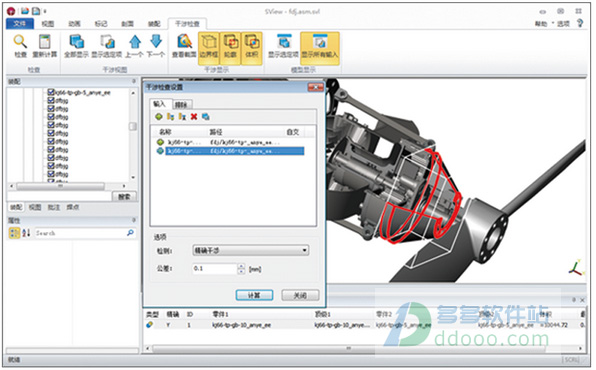Pin the 装配 panel header pin icon

133,81
